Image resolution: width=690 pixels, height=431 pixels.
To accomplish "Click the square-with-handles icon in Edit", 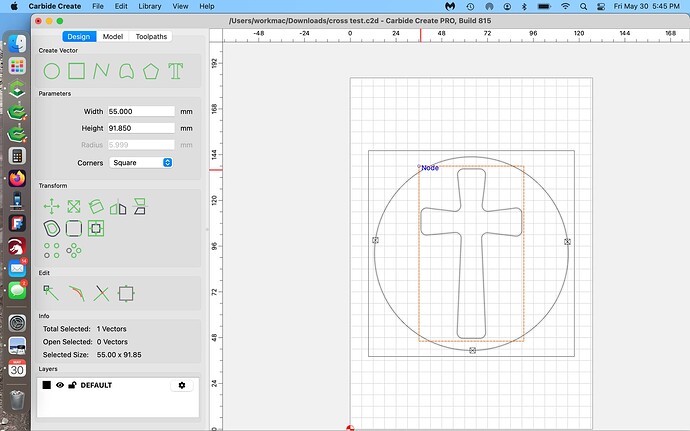I will pos(126,293).
